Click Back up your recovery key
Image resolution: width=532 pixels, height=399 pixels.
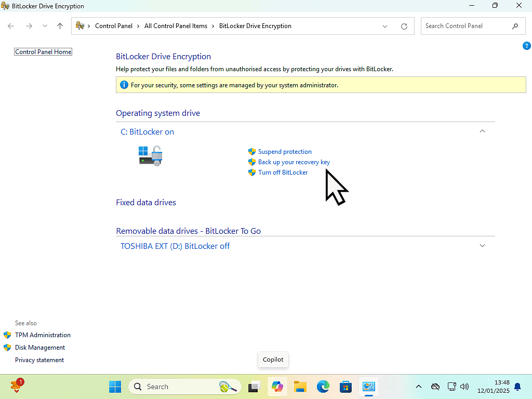point(294,162)
